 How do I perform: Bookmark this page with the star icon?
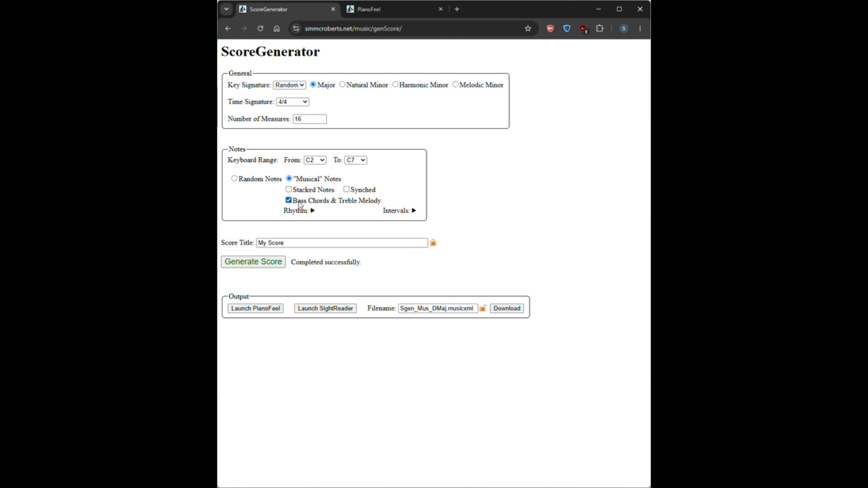528,28
